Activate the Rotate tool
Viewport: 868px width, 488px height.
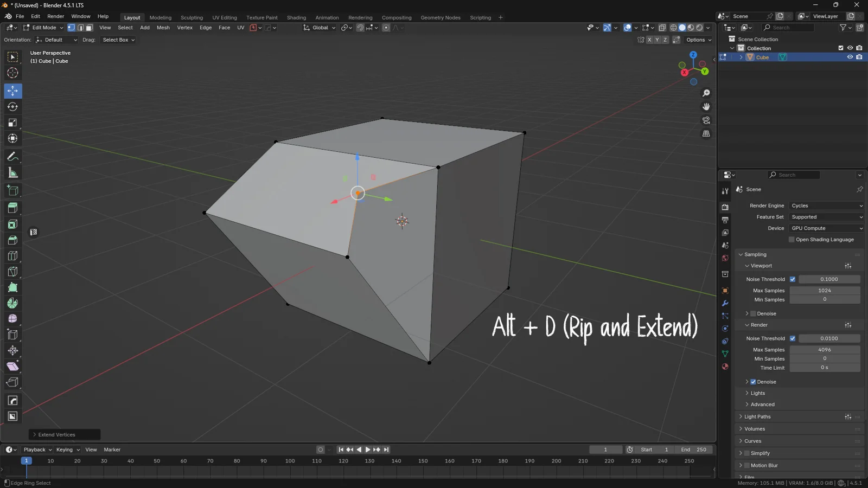tap(12, 107)
